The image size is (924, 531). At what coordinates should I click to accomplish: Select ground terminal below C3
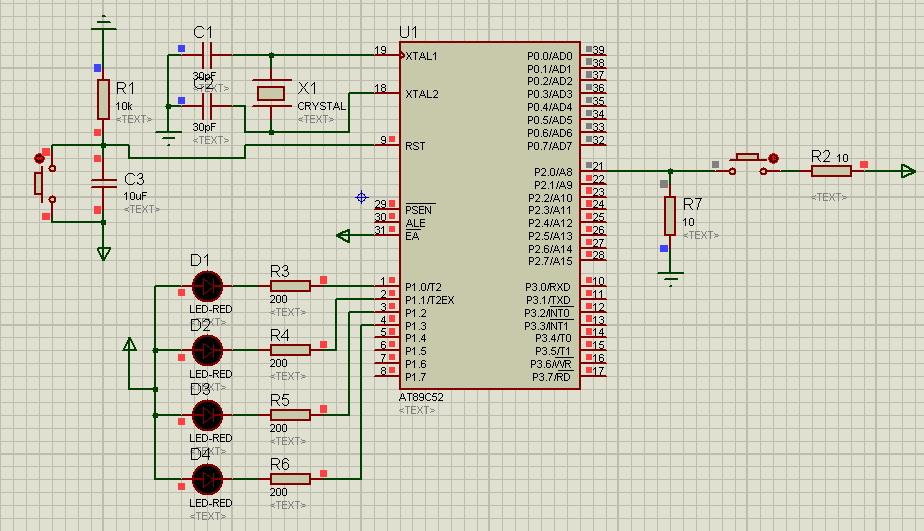tap(104, 254)
